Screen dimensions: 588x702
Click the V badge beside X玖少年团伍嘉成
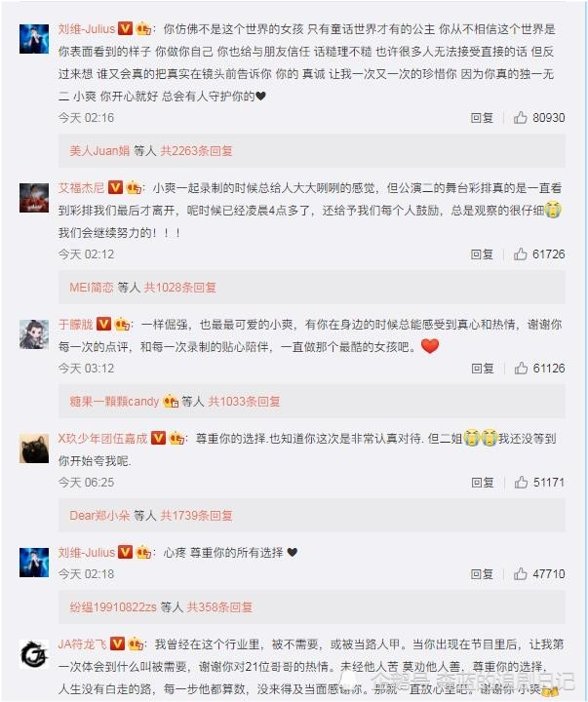click(158, 438)
